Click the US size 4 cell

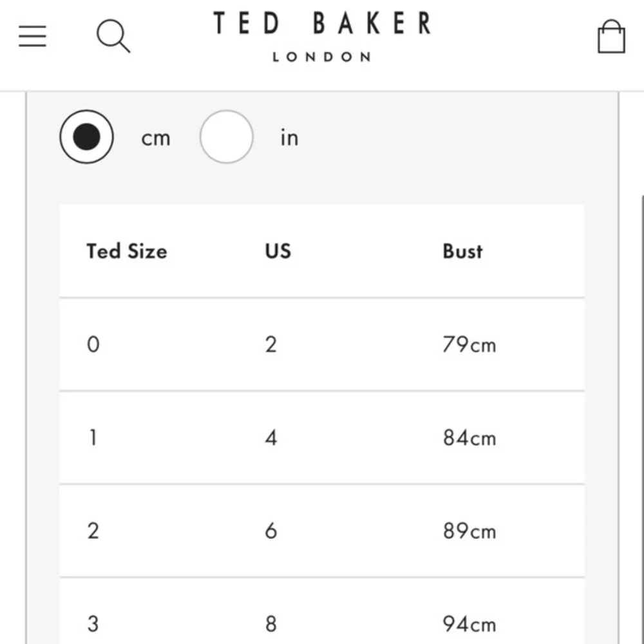point(271,438)
